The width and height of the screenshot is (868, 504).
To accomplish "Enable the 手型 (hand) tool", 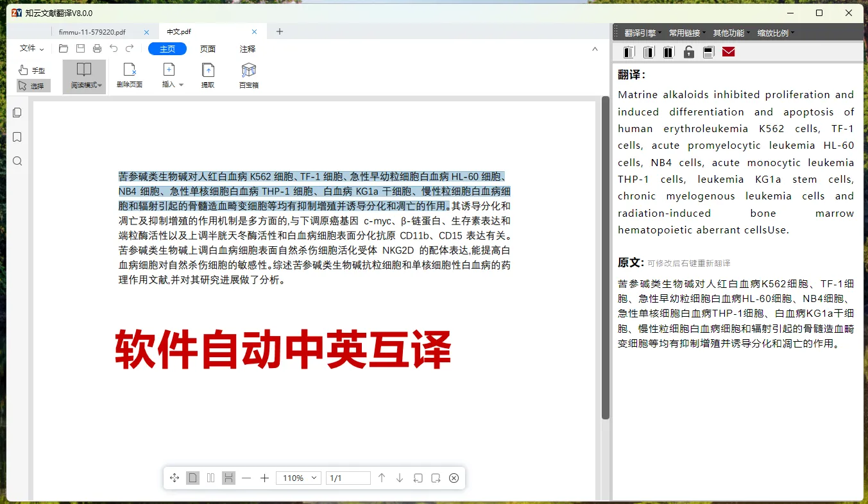I will pos(32,70).
